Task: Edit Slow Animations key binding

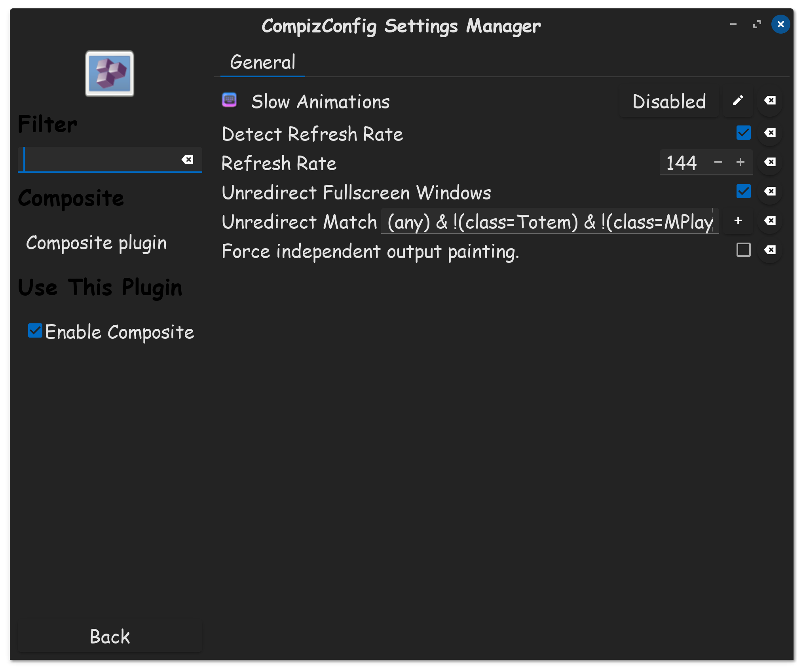Action: pos(738,101)
